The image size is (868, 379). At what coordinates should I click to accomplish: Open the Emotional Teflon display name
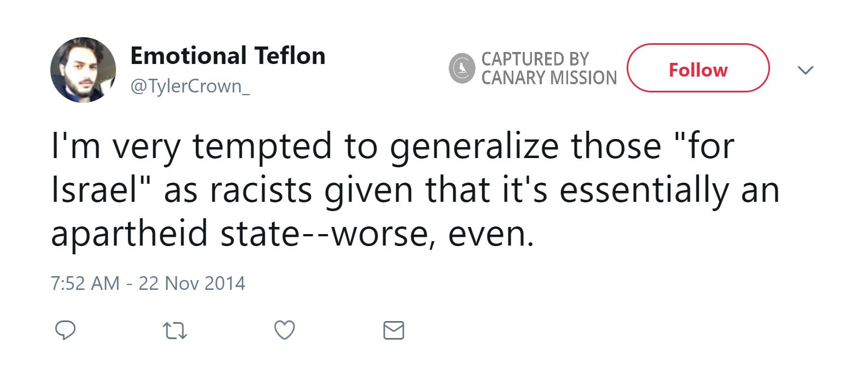228,56
